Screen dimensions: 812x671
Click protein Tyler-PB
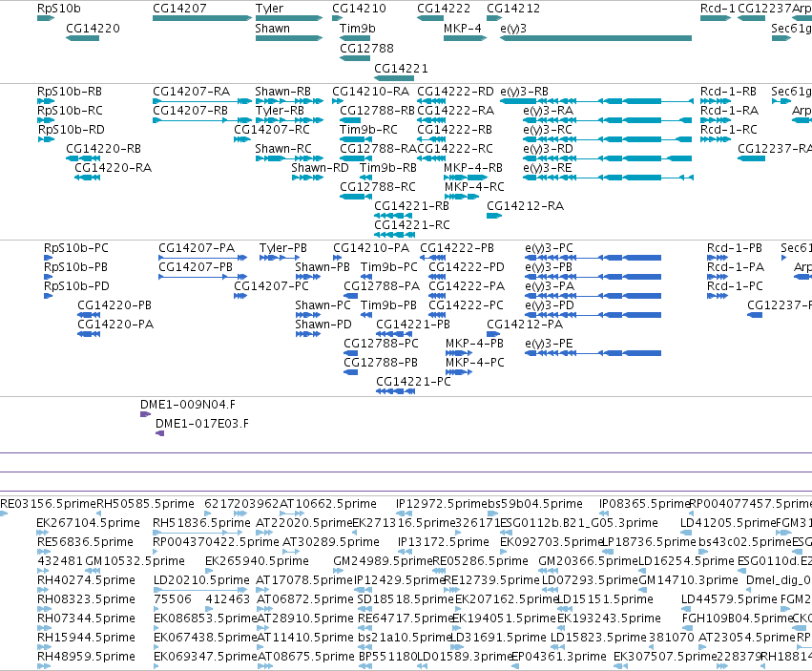(x=282, y=248)
